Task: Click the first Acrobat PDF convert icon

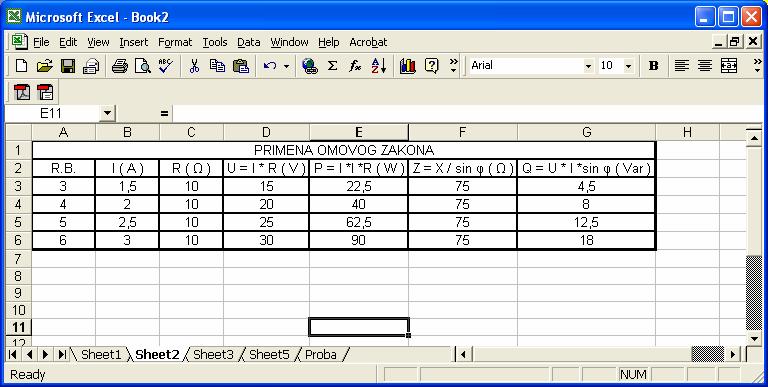Action: coord(22,92)
